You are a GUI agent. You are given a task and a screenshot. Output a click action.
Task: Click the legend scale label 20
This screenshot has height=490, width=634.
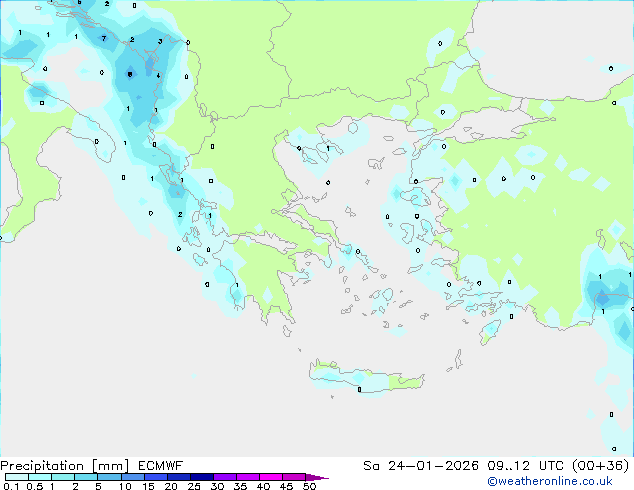[171, 486]
